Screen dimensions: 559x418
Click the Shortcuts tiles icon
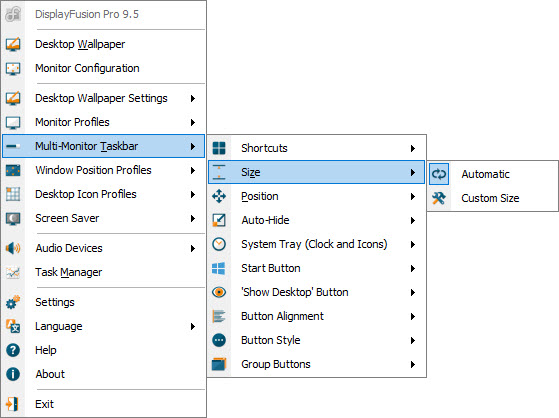[219, 148]
